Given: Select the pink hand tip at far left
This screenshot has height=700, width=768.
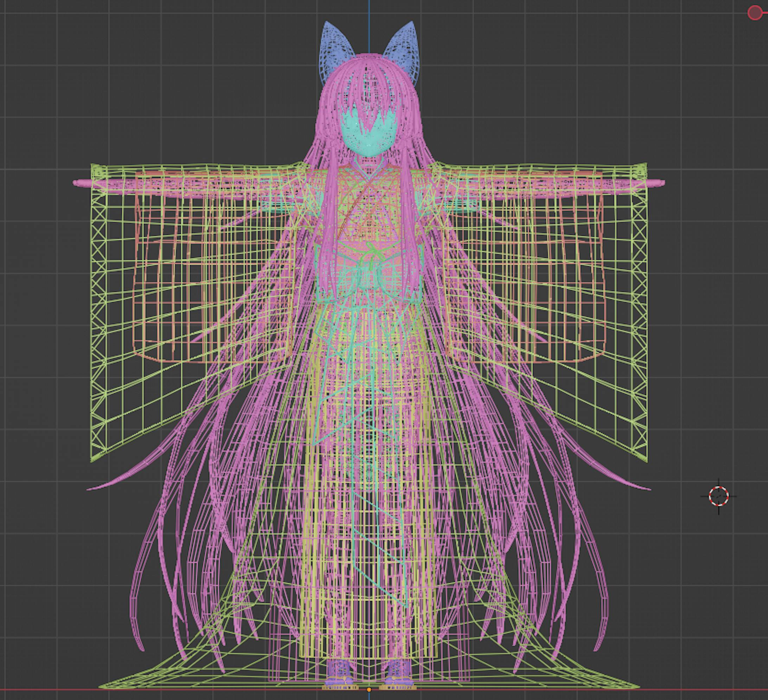Looking at the screenshot, I should pyautogui.click(x=78, y=183).
